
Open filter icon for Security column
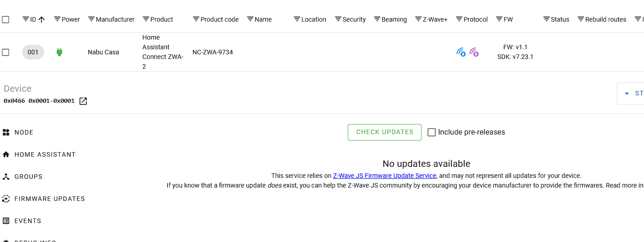[338, 19]
